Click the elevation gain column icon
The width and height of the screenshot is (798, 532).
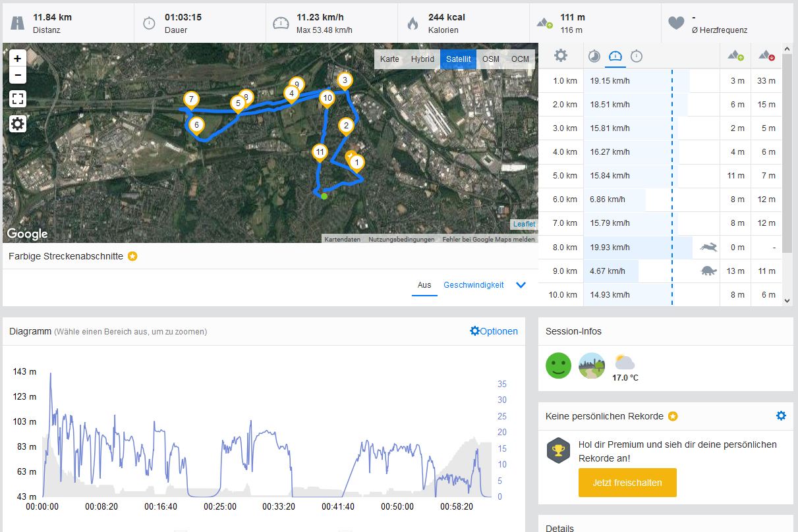735,56
